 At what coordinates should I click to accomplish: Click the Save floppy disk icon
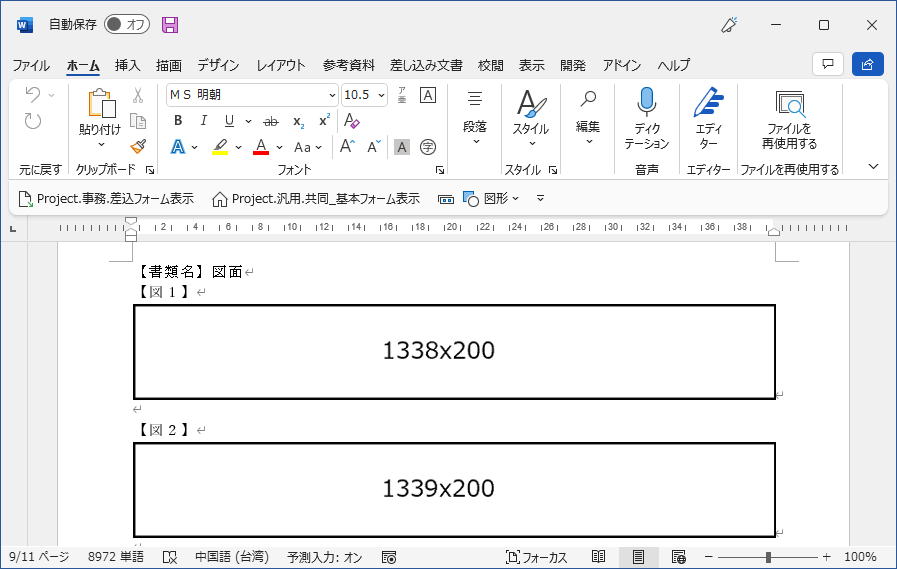(170, 25)
